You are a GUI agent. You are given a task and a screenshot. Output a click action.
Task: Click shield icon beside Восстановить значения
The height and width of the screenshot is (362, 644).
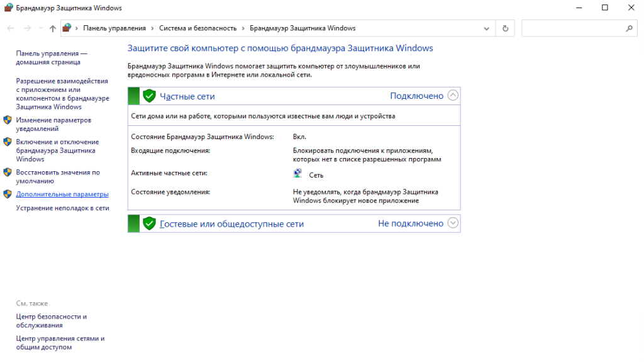coord(8,172)
